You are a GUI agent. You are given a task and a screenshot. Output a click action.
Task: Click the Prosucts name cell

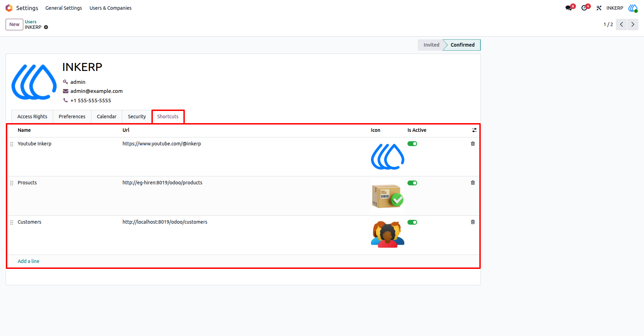(27, 183)
